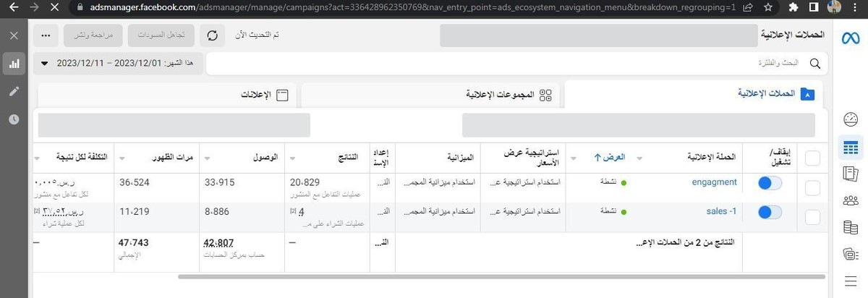Viewport: 868px width, 298px height.
Task: Open the sidebar icon below the billing icon
Action: (851, 254)
